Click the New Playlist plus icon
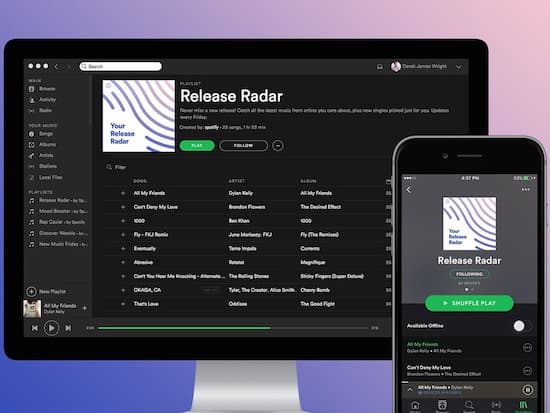Viewport: 550px width, 413px height. 31,292
